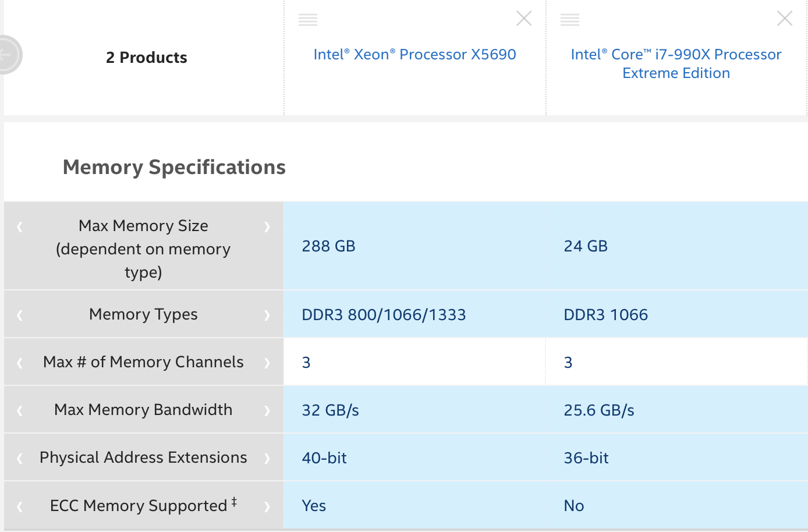Click the 288 GB value cell
The image size is (808, 532).
click(x=414, y=246)
